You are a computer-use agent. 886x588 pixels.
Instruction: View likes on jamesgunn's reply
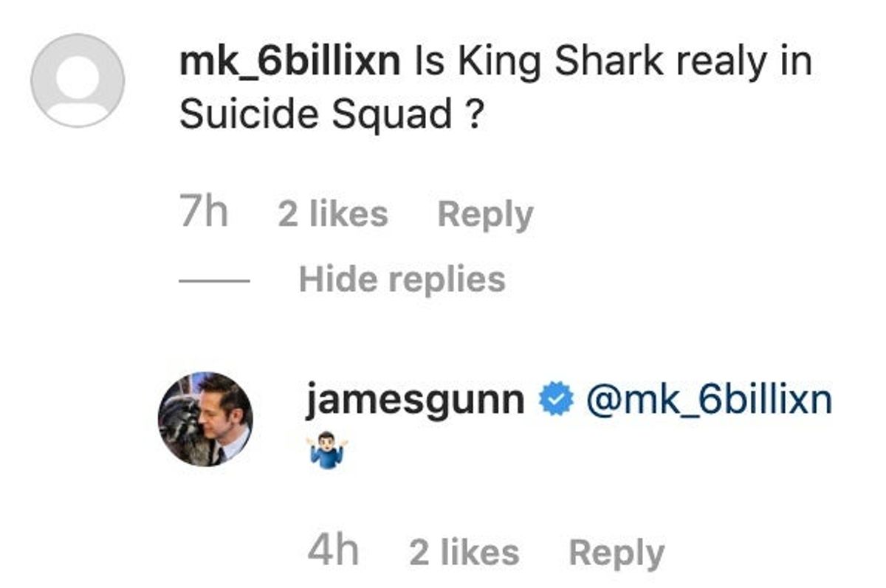point(464,553)
